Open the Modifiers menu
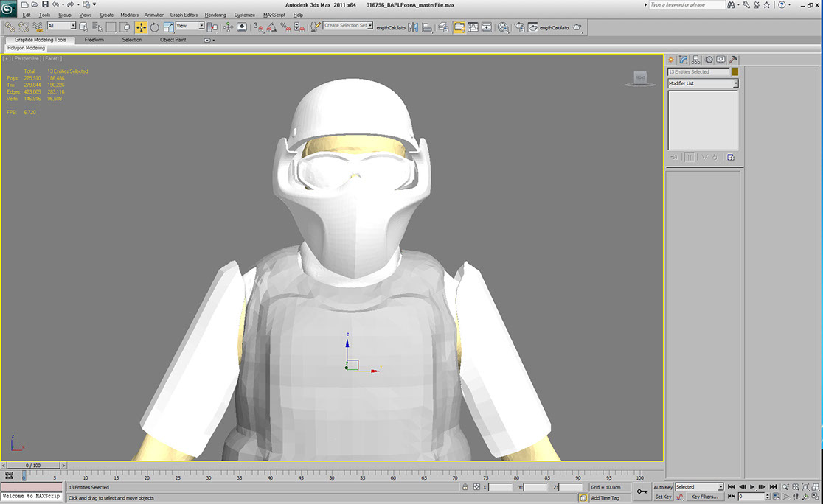Image resolution: width=823 pixels, height=504 pixels. click(x=129, y=15)
